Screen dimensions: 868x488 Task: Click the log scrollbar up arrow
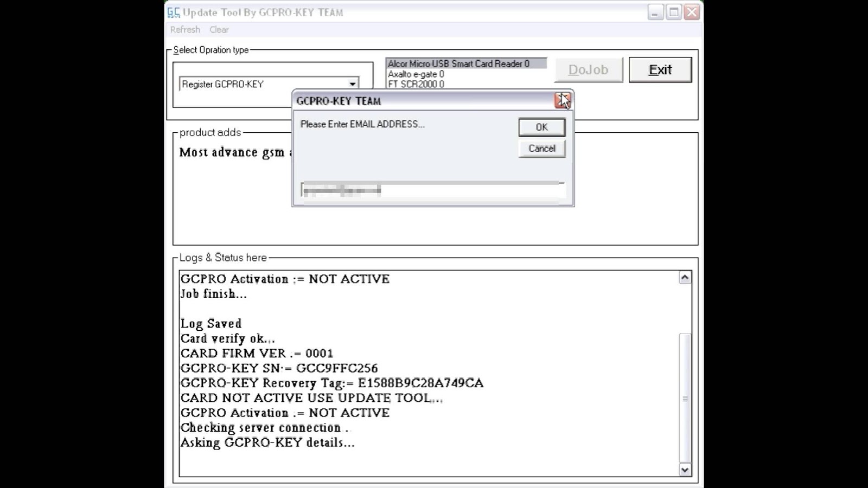point(685,278)
